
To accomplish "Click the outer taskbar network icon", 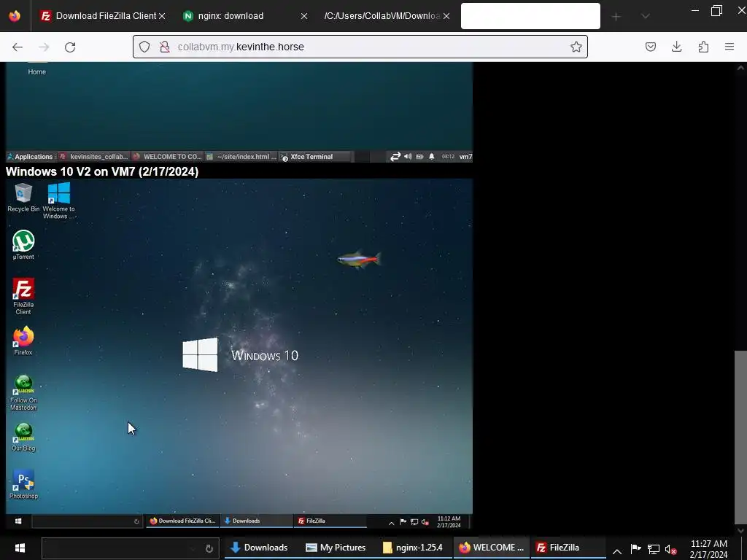I will 654,549.
